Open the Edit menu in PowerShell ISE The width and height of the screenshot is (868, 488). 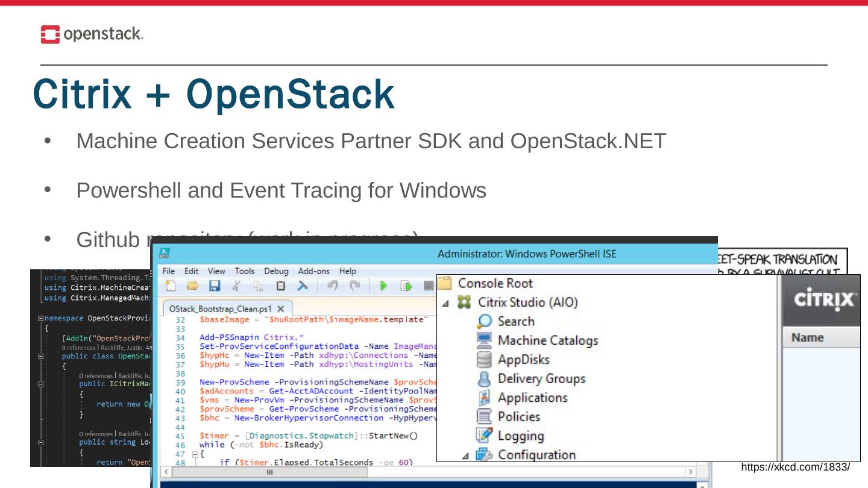(192, 271)
